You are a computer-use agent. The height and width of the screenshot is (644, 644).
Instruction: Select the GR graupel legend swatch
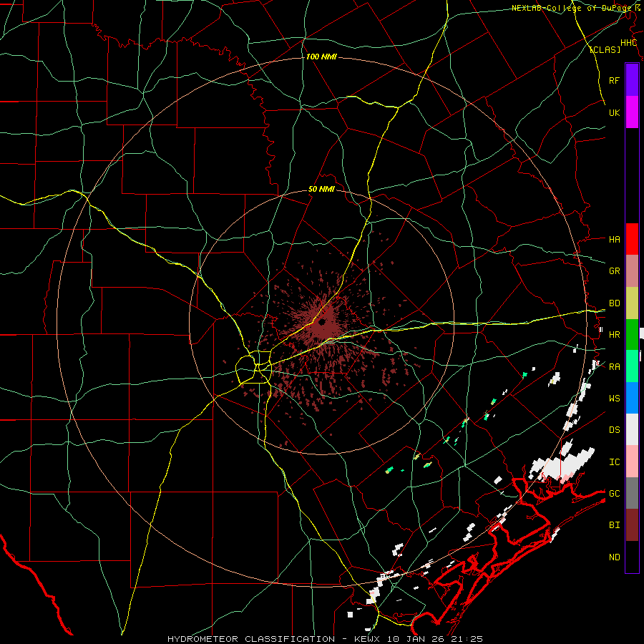tap(632, 271)
